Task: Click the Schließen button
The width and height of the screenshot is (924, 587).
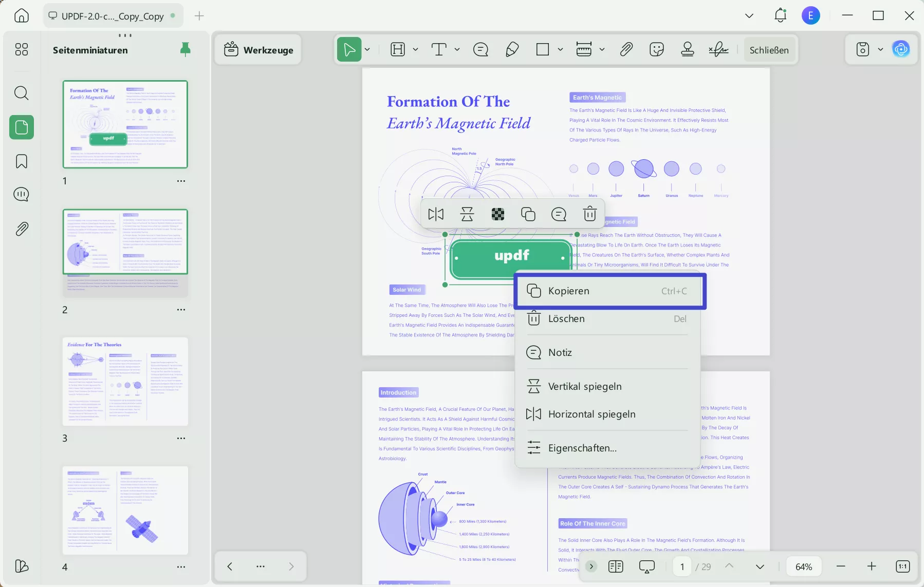Action: 769,50
